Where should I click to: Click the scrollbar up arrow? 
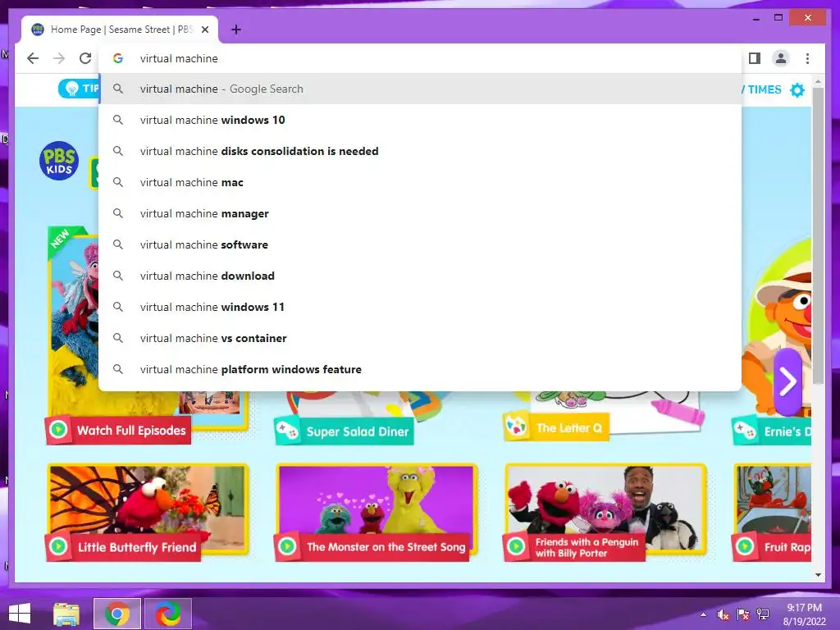point(818,82)
